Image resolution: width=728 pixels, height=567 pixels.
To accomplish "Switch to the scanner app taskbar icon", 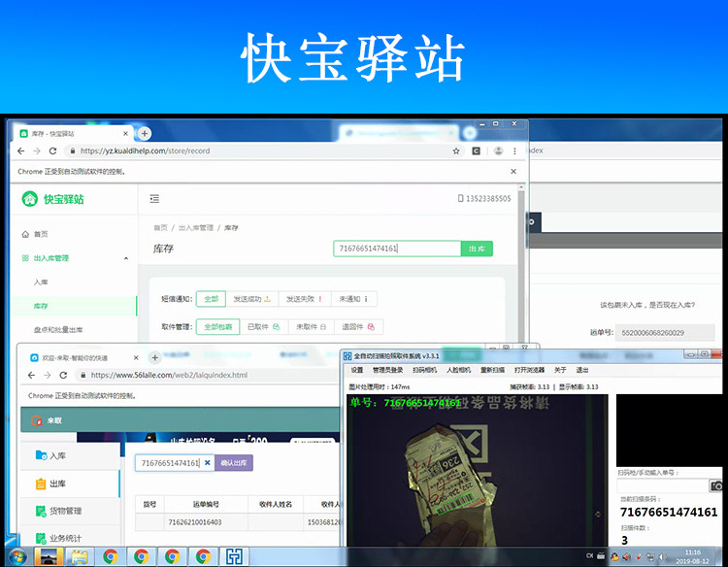I will click(234, 556).
